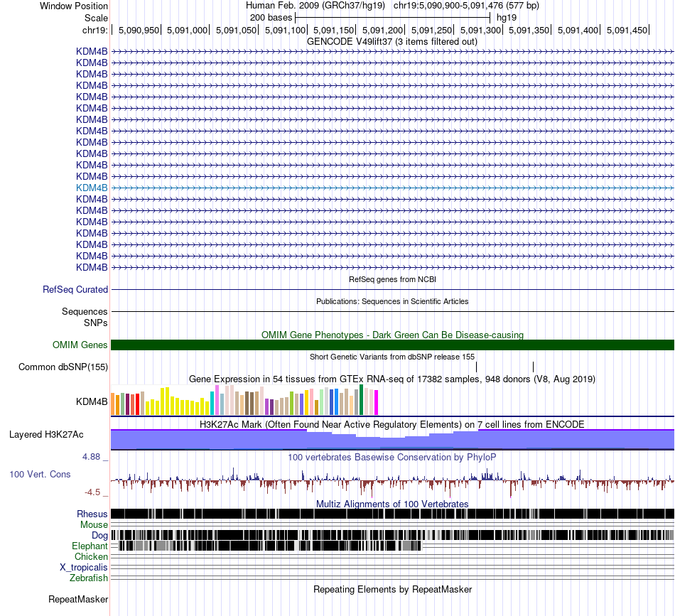
Task: Click the Layered H3K27Ac label
Action: point(46,434)
